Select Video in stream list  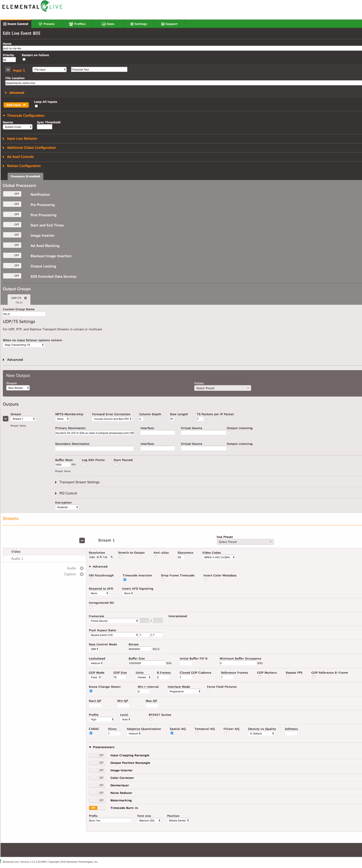click(44, 551)
